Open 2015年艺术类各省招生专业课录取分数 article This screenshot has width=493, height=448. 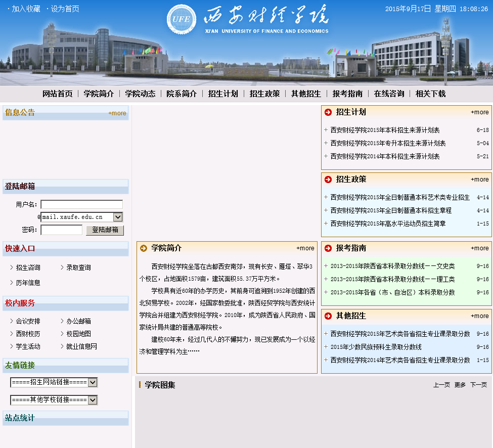400,334
